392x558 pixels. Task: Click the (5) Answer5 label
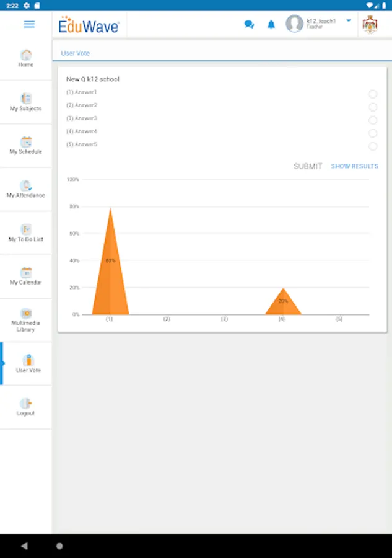(82, 144)
